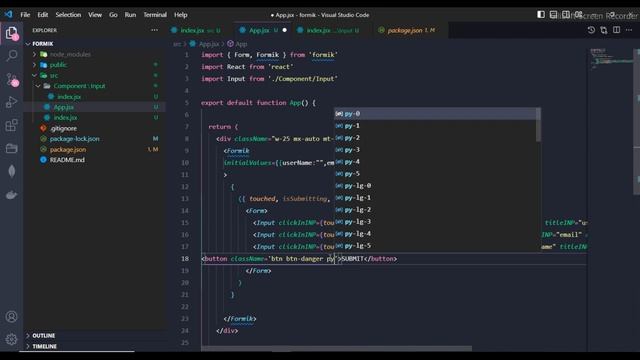The width and height of the screenshot is (640, 360).
Task: Switch to the package.json tab
Action: coord(410,30)
